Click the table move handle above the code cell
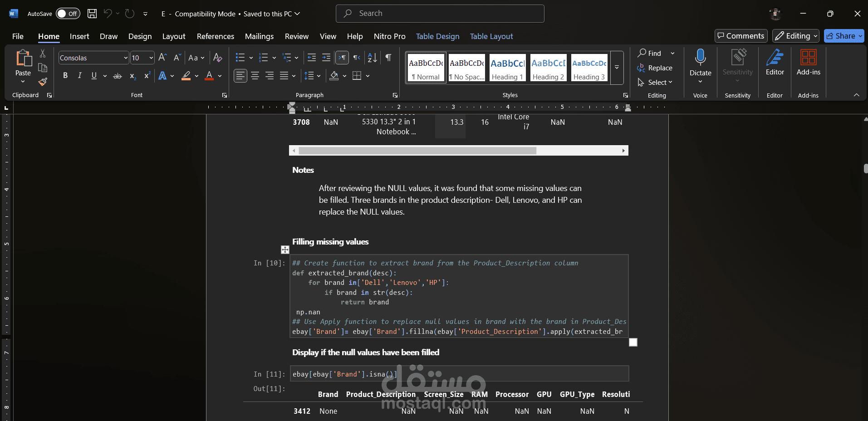 285,250
